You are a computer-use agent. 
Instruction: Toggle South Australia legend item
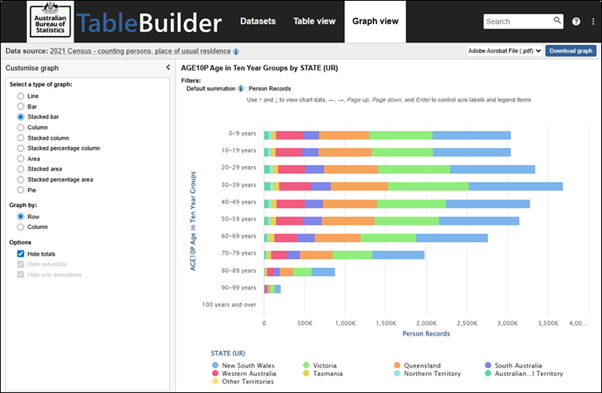point(513,365)
